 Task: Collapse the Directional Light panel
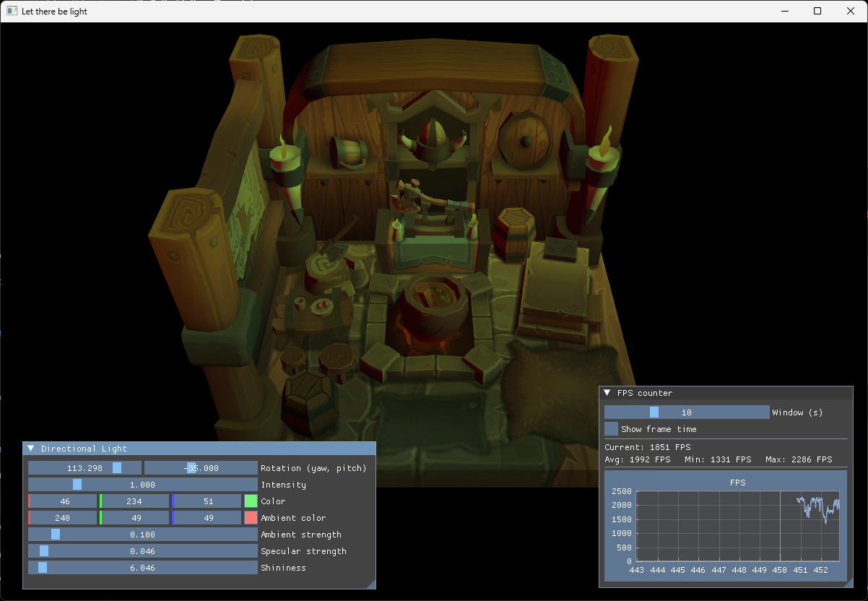[x=30, y=449]
